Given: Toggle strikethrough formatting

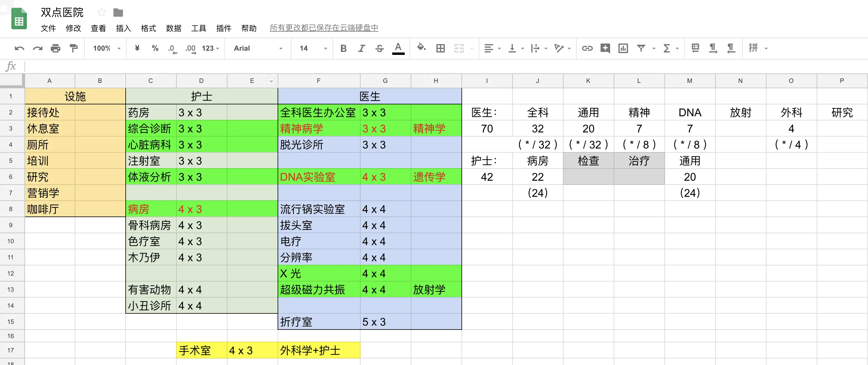Looking at the screenshot, I should (379, 49).
